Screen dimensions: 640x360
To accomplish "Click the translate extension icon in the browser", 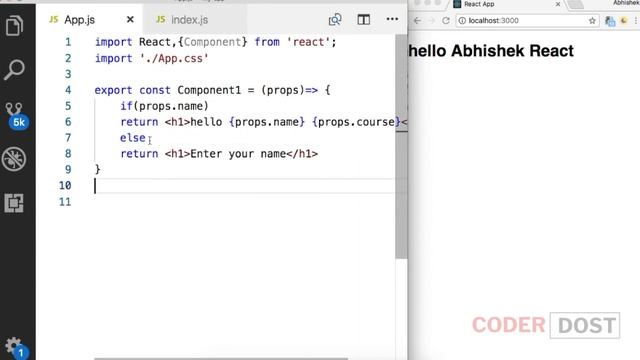I will [x=610, y=21].
